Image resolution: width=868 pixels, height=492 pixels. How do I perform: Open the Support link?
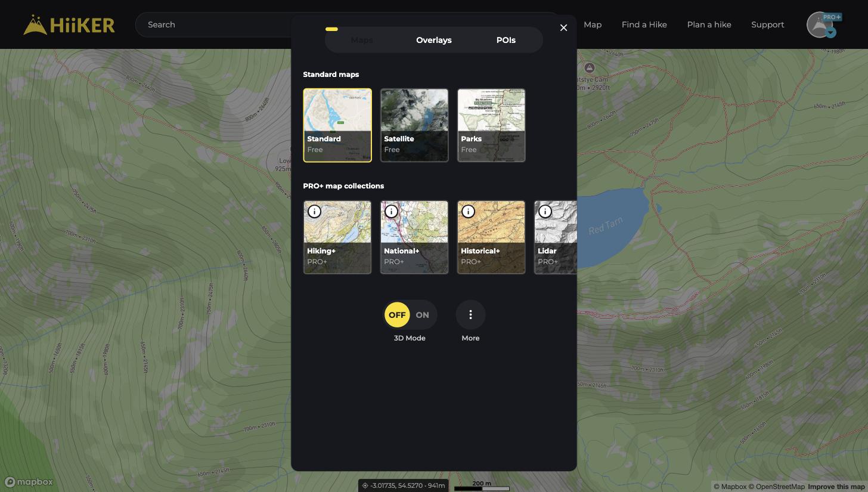(x=767, y=24)
